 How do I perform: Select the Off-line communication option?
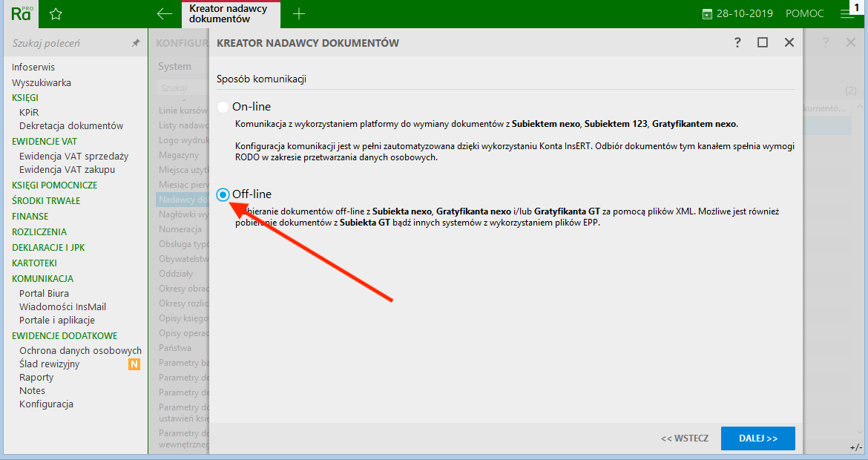223,194
